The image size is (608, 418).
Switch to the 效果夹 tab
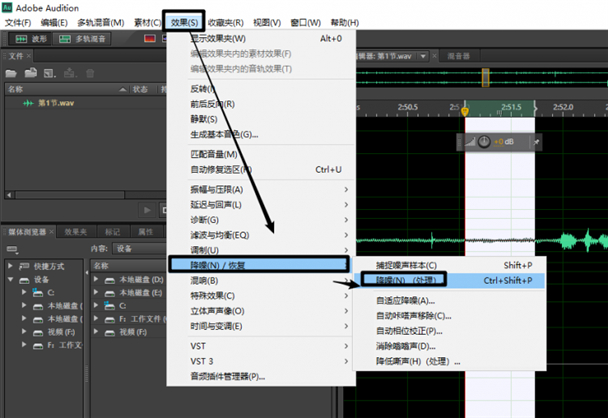[x=76, y=232]
